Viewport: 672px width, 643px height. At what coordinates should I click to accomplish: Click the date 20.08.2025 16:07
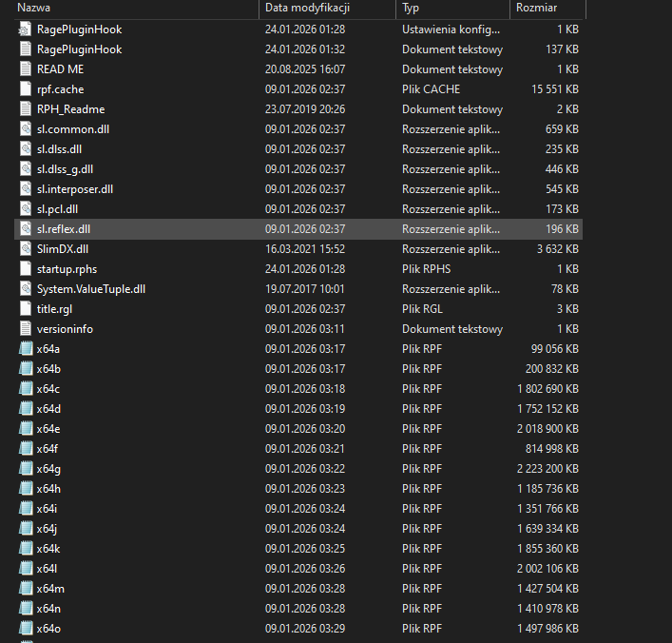click(305, 69)
